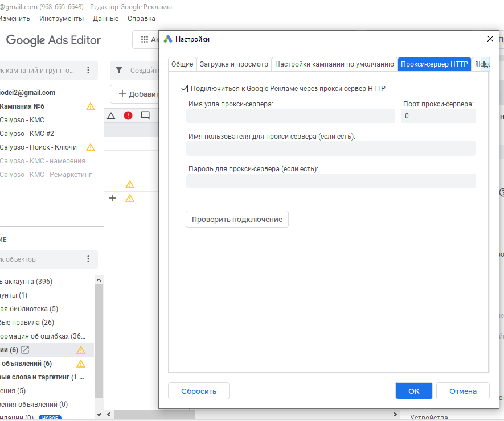
Task: Click the object search field
Action: click(40, 259)
